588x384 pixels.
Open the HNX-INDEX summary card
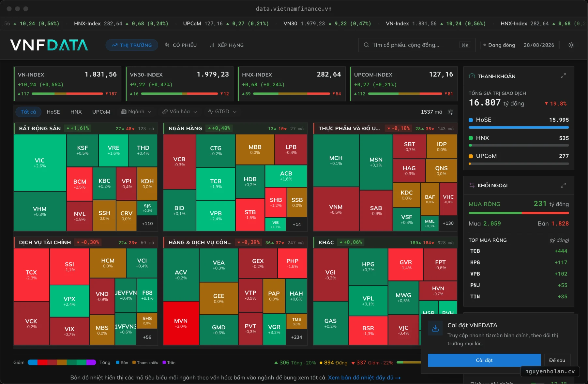coord(292,84)
